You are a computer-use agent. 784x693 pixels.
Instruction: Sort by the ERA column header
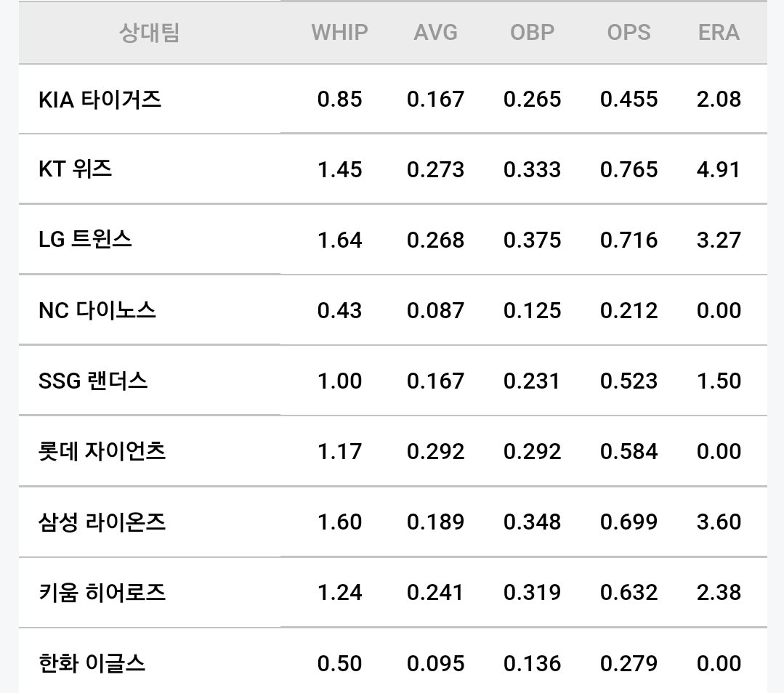click(719, 33)
